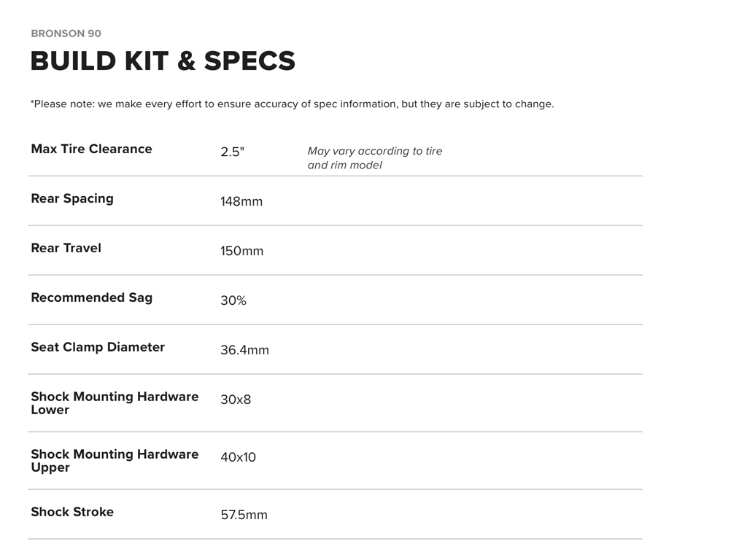
Task: Select the Rear Spacing label
Action: [x=72, y=198]
